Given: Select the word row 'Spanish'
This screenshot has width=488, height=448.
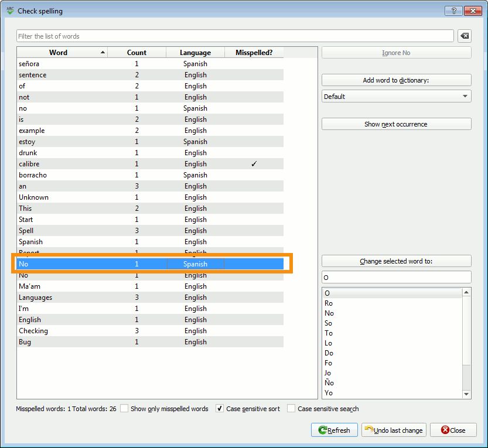Looking at the screenshot, I should [x=151, y=242].
